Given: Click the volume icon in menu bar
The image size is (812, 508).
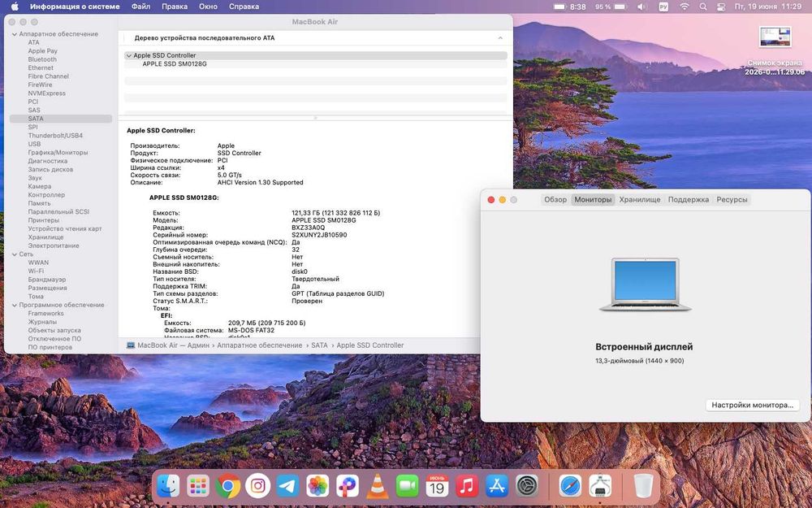Looking at the screenshot, I should (x=641, y=7).
